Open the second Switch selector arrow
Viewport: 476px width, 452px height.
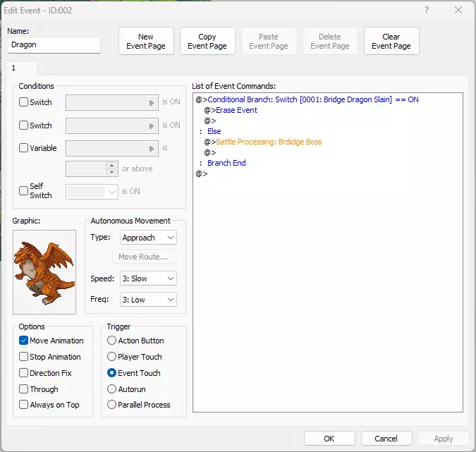coord(152,126)
